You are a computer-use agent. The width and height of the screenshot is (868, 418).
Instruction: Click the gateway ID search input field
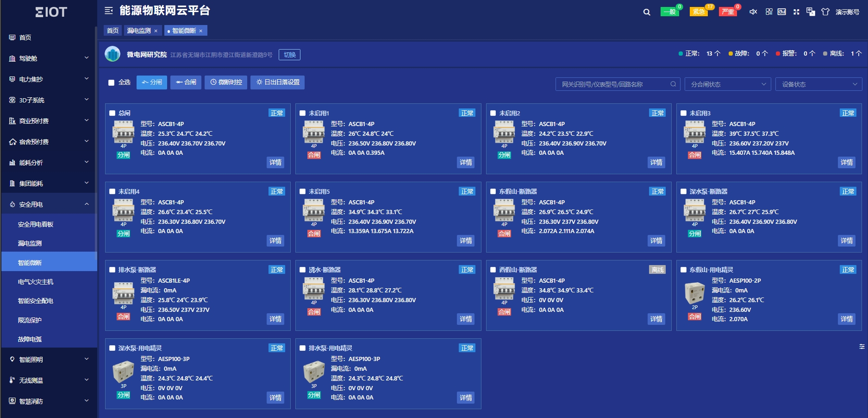pos(613,84)
